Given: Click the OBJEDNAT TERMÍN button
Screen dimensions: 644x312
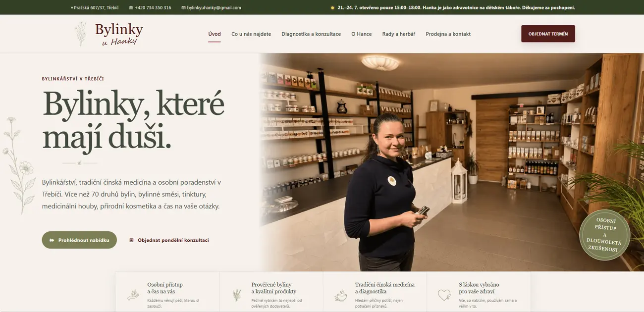Looking at the screenshot, I should point(548,34).
